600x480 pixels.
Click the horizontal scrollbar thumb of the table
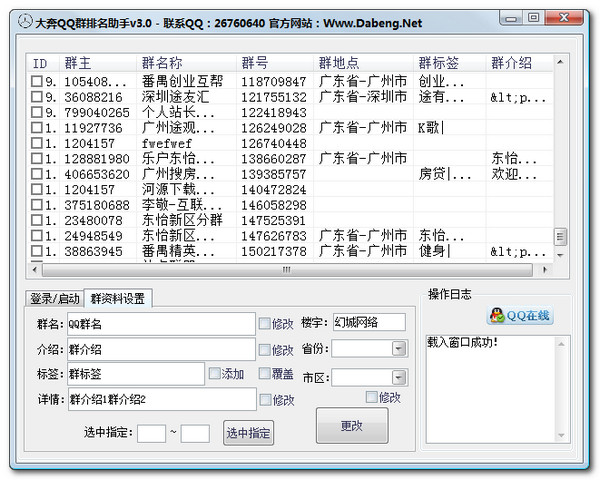287,270
